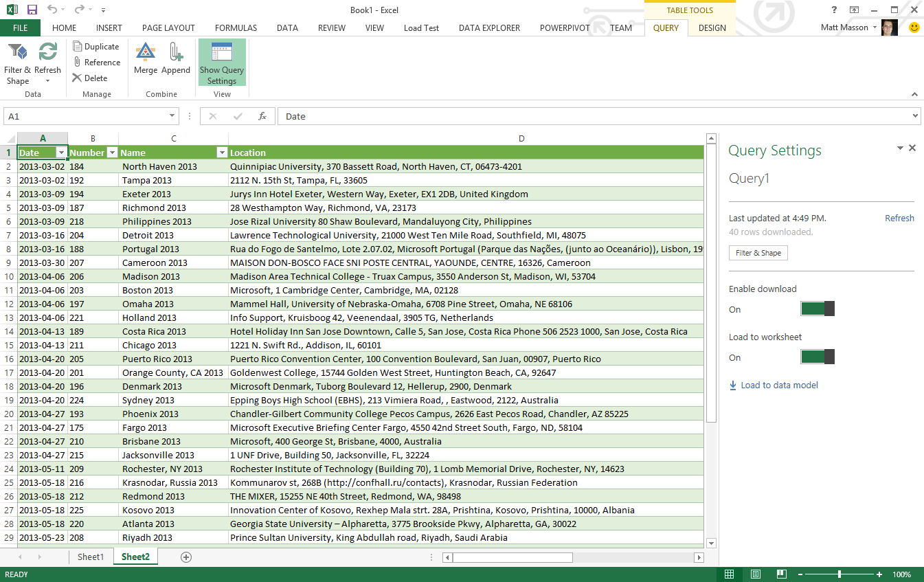Open Excel Help question mark

coord(834,10)
